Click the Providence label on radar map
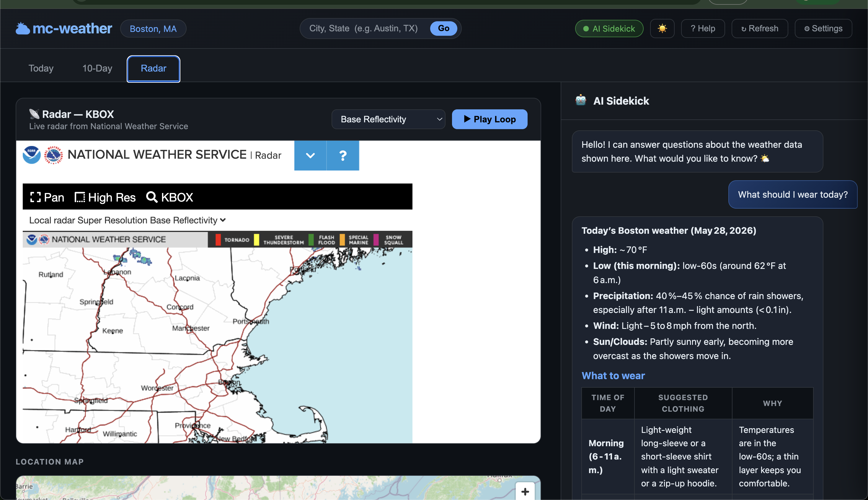Image resolution: width=868 pixels, height=500 pixels. 192,426
